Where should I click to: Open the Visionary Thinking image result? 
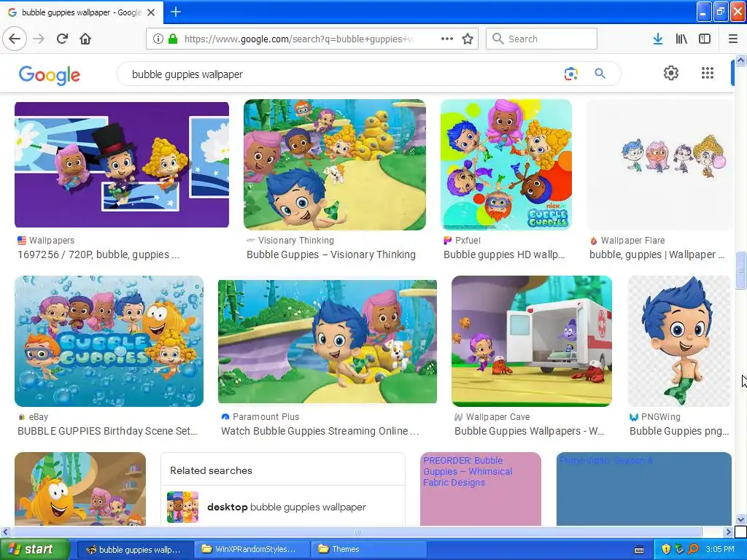pos(334,165)
